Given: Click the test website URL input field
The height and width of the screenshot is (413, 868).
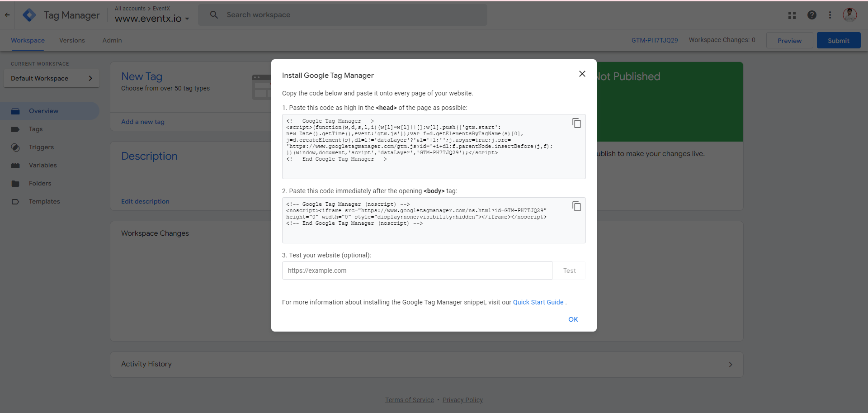Looking at the screenshot, I should click(417, 271).
